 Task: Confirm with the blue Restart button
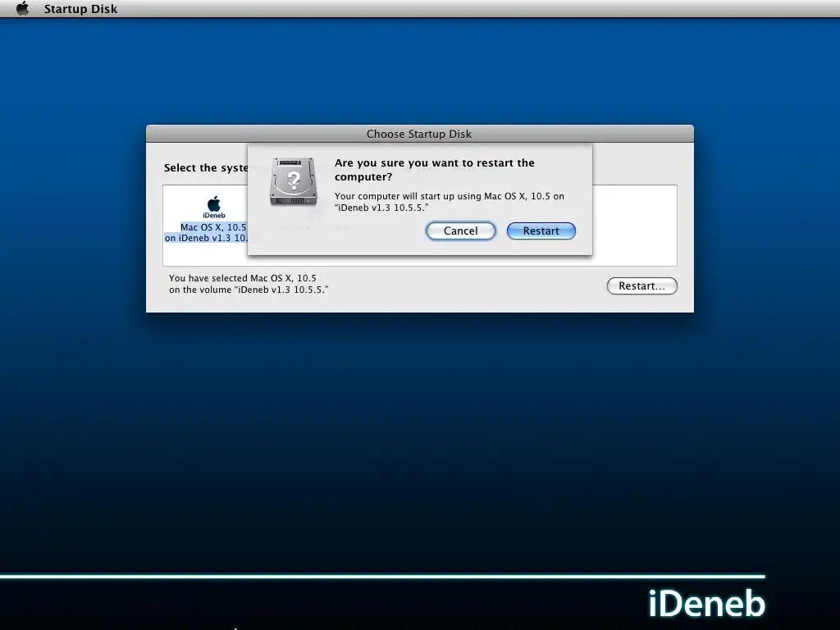(541, 231)
